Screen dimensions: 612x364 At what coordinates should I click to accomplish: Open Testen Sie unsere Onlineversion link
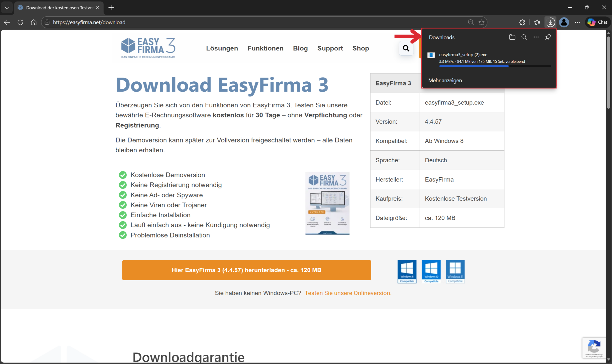348,293
